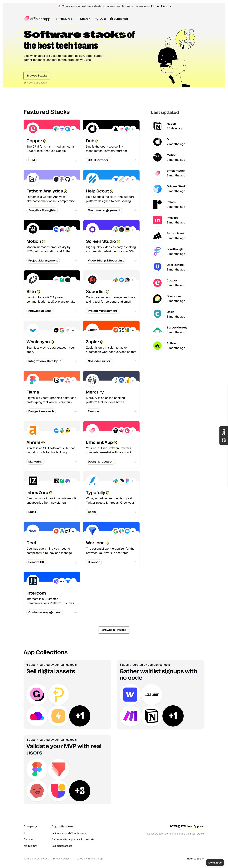This screenshot has width=228, height=868.
Task: Expand the plus on Workona's app icons
Action: point(133,531)
